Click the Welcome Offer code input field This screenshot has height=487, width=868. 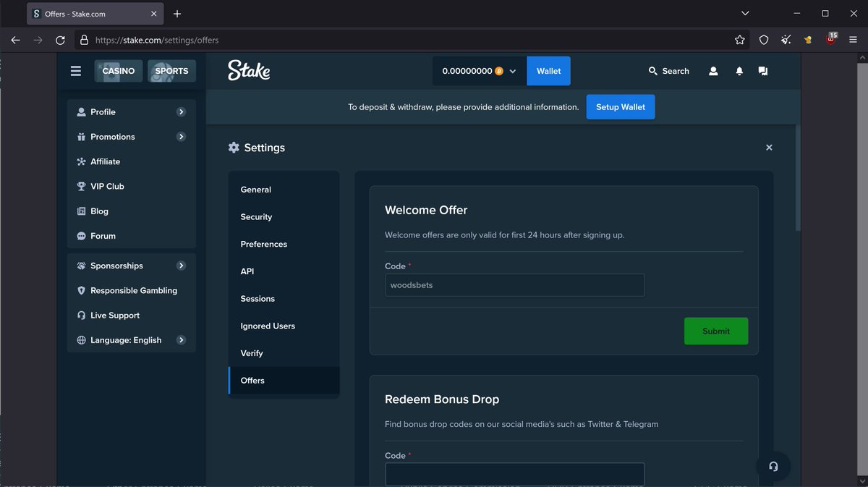coord(514,285)
